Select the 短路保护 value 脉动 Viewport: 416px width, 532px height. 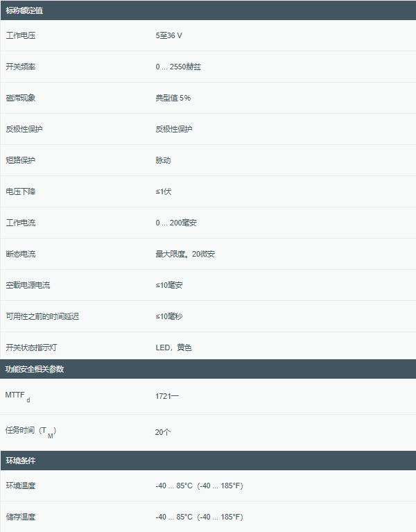163,160
